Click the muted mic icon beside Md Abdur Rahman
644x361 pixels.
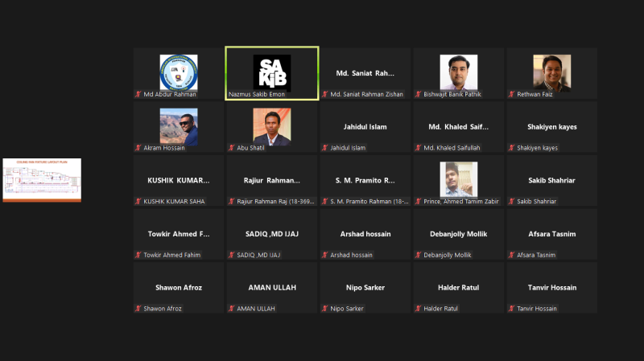138,94
